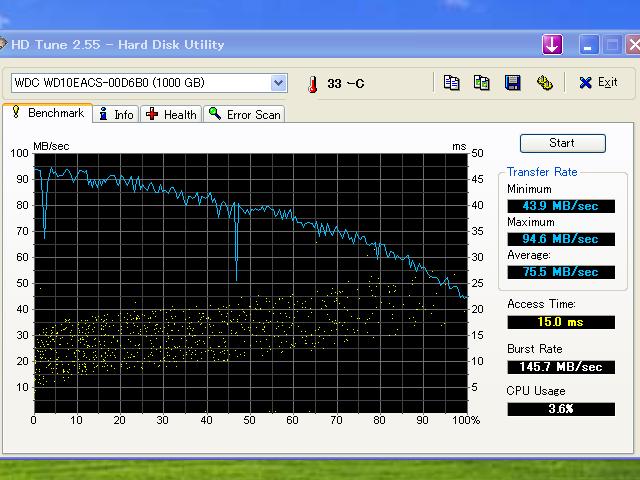640x480 pixels.
Task: Click the 33 °C temperature readout
Action: [345, 84]
